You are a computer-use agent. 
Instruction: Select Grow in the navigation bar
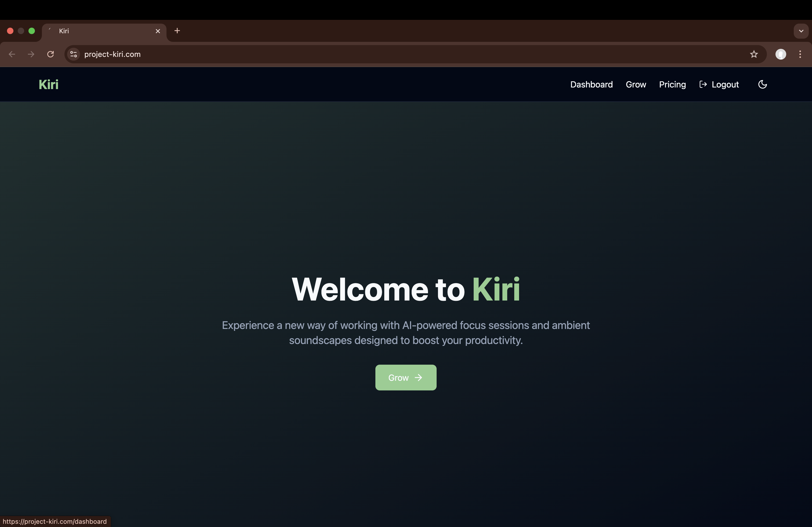636,84
